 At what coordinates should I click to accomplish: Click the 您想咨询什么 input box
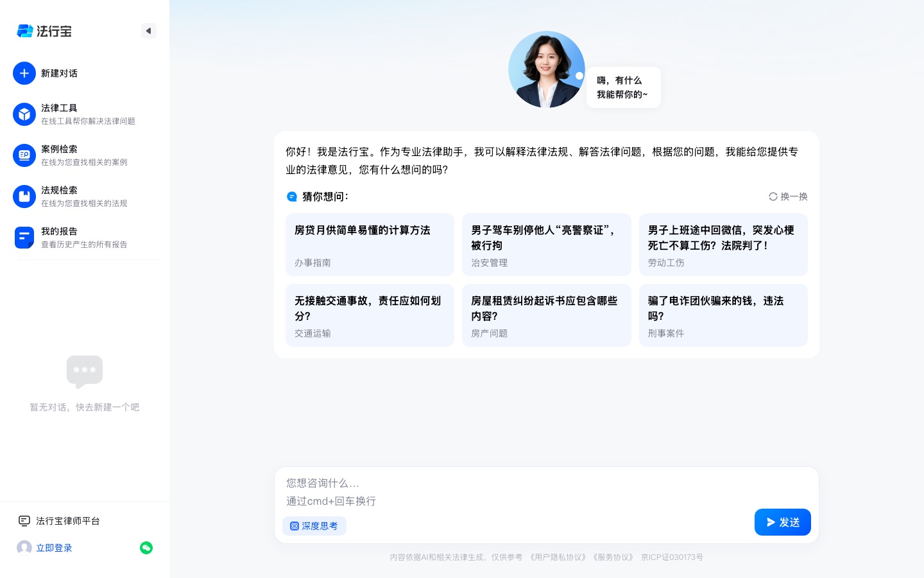(x=547, y=492)
